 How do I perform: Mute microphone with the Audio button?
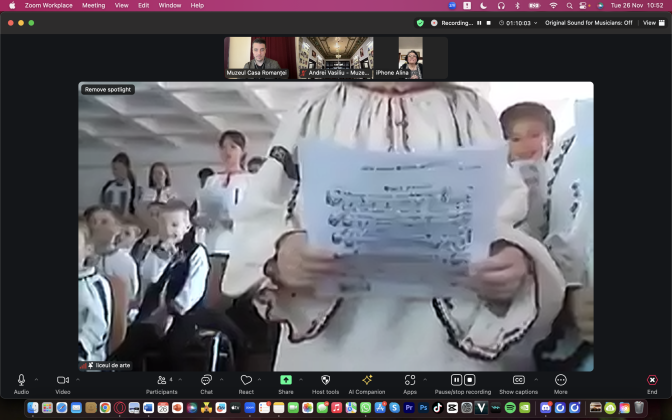[21, 381]
